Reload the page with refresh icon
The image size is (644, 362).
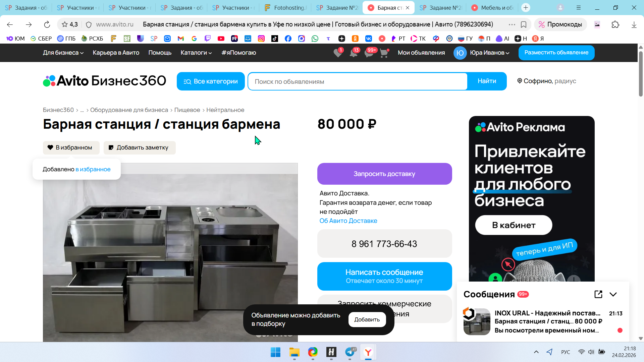[47, 24]
